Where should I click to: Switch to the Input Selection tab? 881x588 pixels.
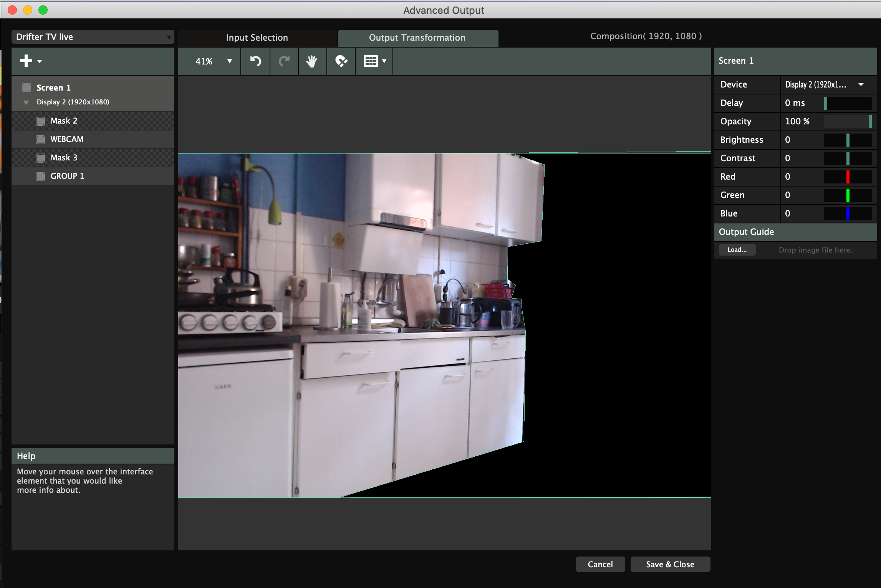(257, 38)
